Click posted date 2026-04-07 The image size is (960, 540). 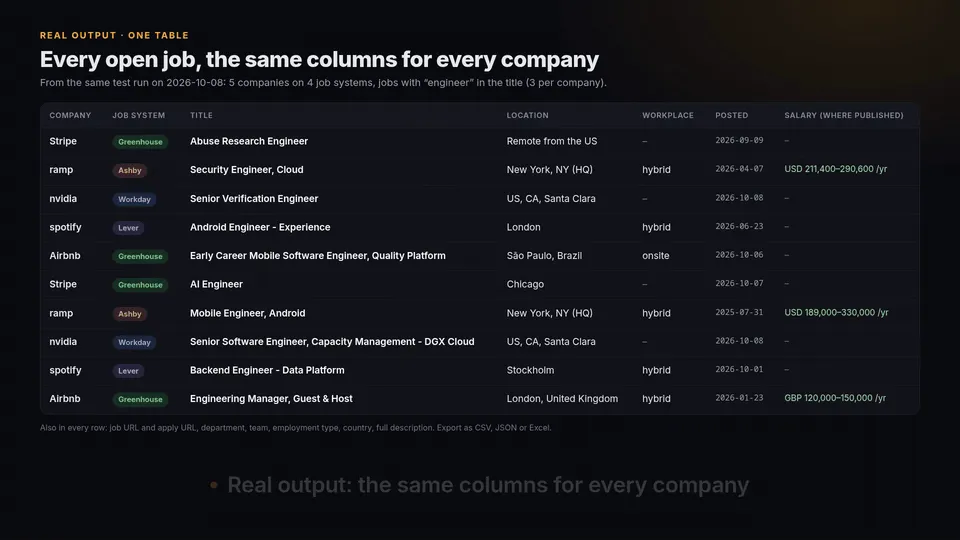[x=739, y=169]
